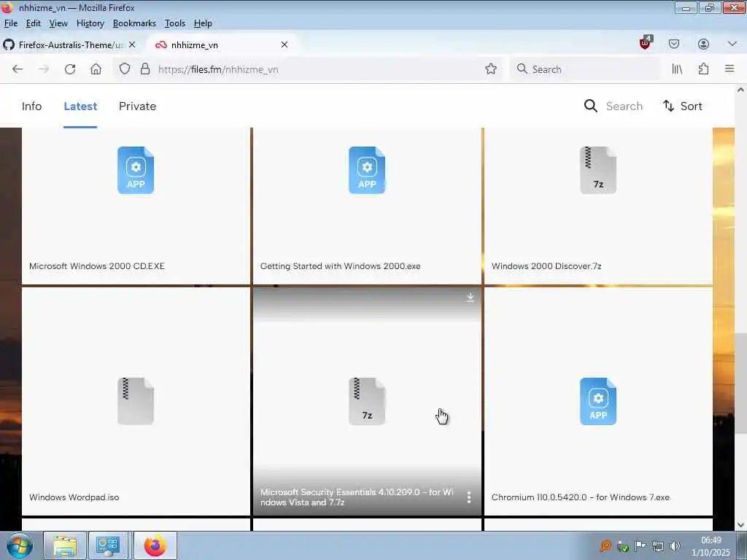This screenshot has height=560, width=747.
Task: Open three-dot menu on Security Essentials card
Action: click(469, 497)
